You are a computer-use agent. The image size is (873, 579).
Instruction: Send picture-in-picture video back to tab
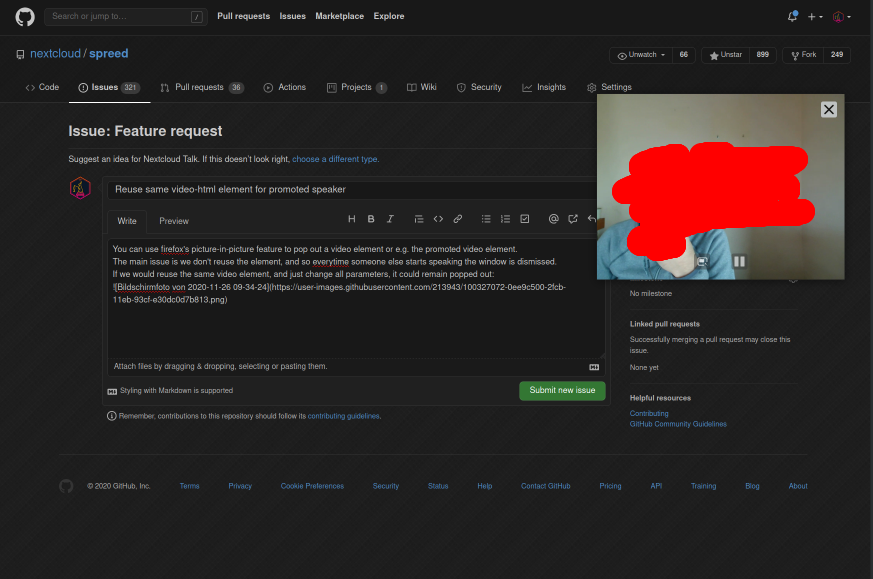703,261
